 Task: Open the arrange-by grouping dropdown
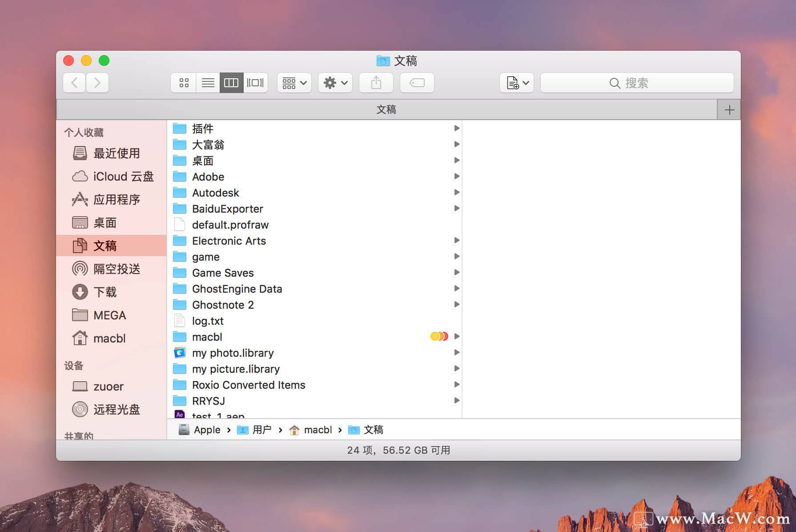click(x=294, y=83)
